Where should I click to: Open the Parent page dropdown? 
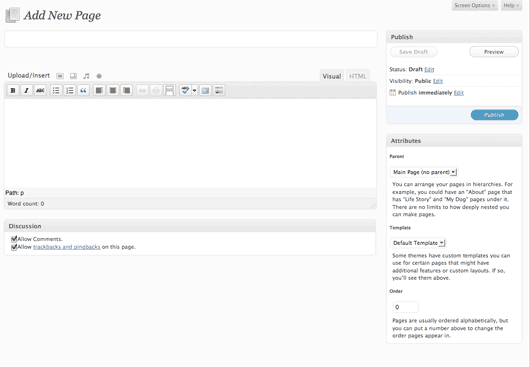click(424, 172)
